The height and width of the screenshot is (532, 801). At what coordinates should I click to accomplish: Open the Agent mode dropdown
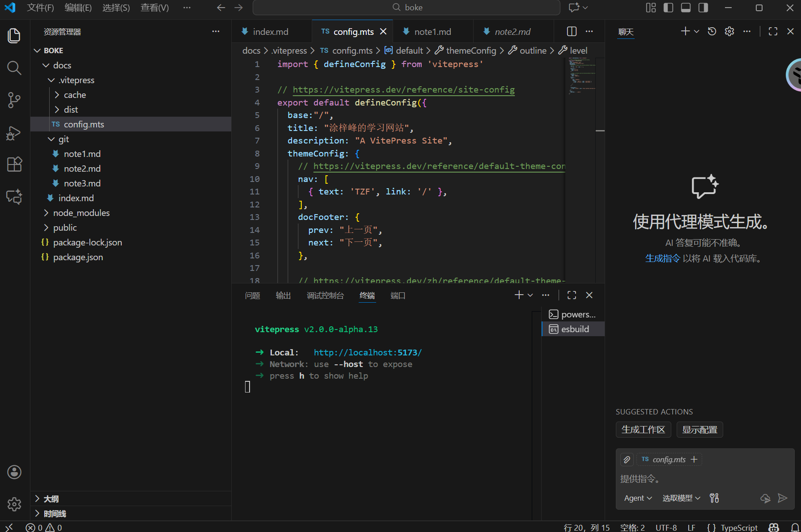click(x=638, y=498)
